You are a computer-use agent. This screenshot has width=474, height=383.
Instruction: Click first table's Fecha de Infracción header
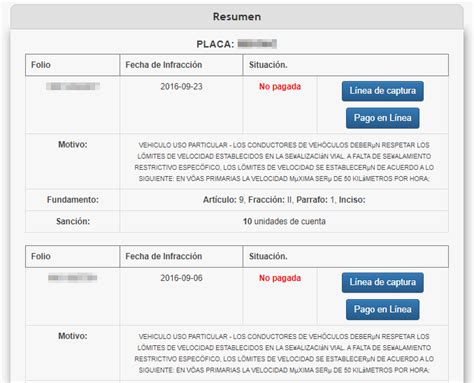[x=164, y=65]
